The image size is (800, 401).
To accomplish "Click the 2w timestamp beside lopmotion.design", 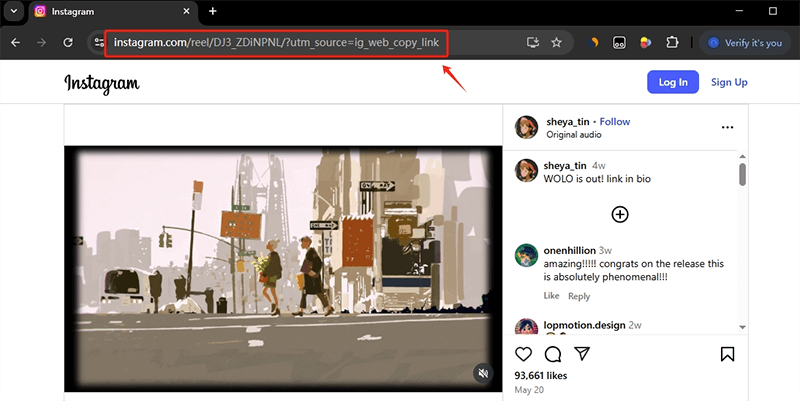I will pos(635,325).
